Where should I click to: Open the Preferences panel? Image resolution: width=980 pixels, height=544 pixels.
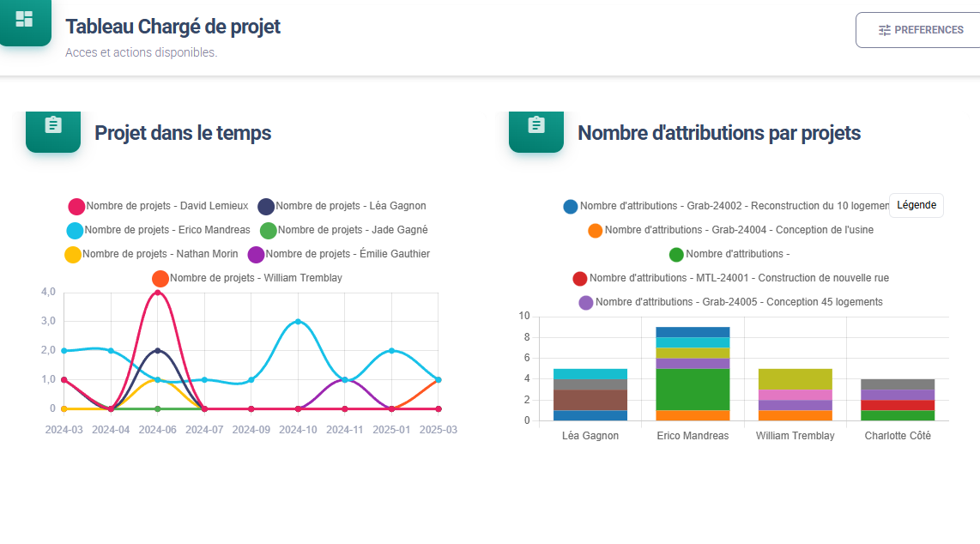click(x=922, y=29)
